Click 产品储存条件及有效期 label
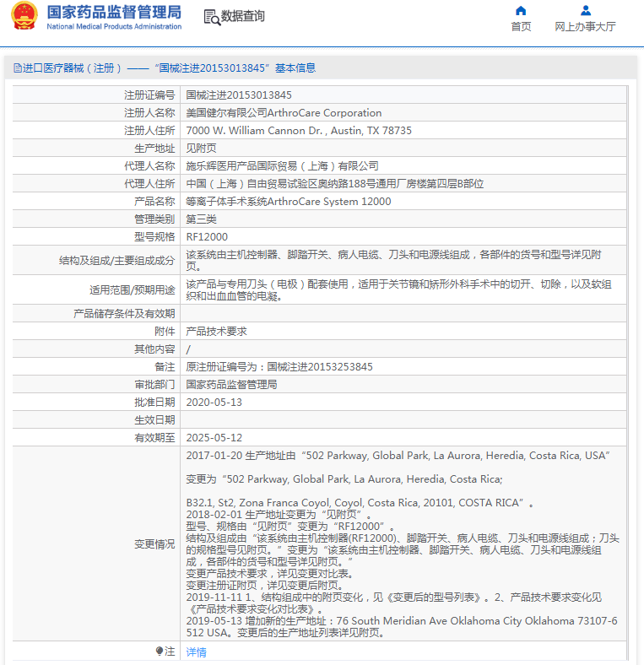 (124, 314)
